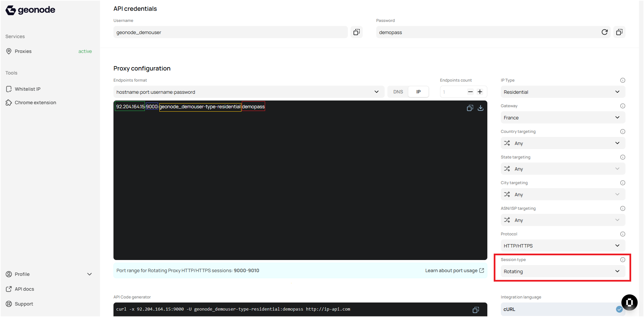Show ASN/ISP targeting info tooltip

pyautogui.click(x=623, y=208)
